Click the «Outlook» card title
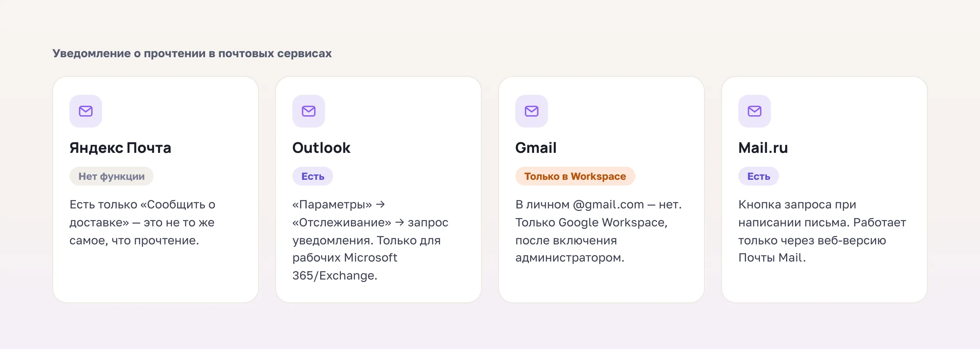 321,148
